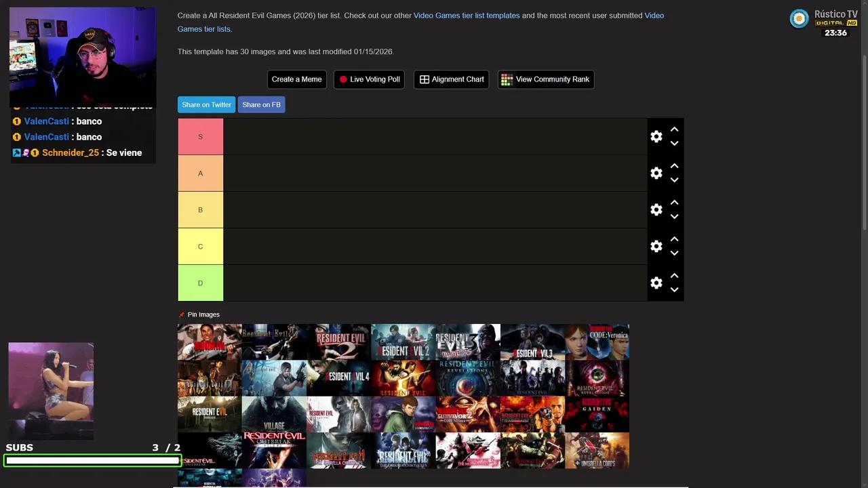The width and height of the screenshot is (868, 488).
Task: Open settings gear for C tier row
Action: pos(656,247)
